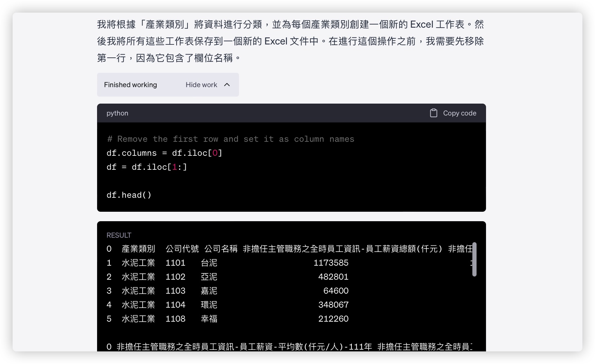This screenshot has width=595, height=364.
Task: Click the vertical scrollbar in the RESULT panel
Action: [474, 259]
